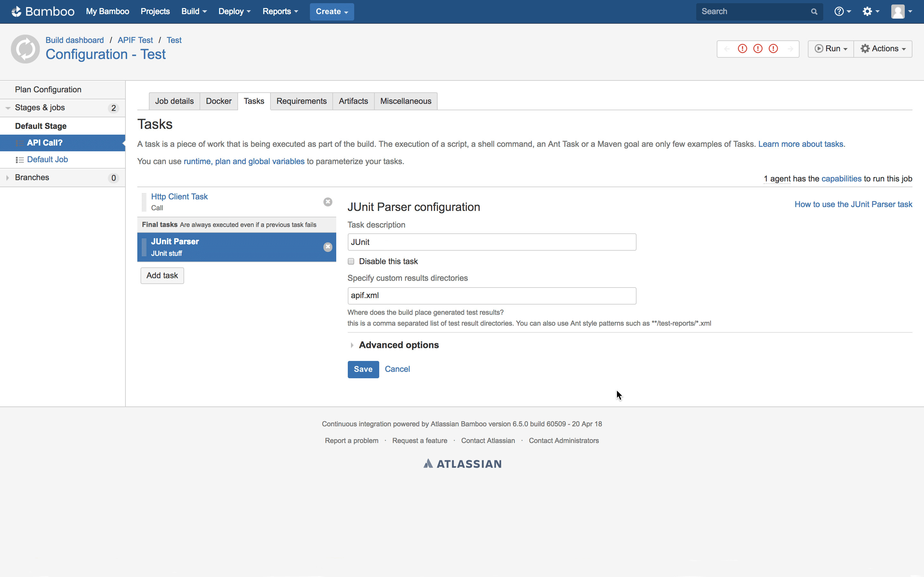Click the Learn more about tasks link

click(x=801, y=144)
